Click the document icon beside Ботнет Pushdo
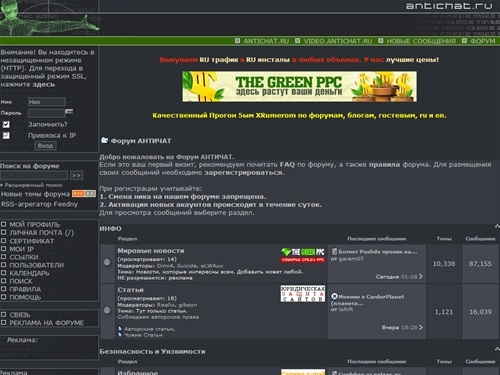The height and width of the screenshot is (375, 500). (x=334, y=251)
